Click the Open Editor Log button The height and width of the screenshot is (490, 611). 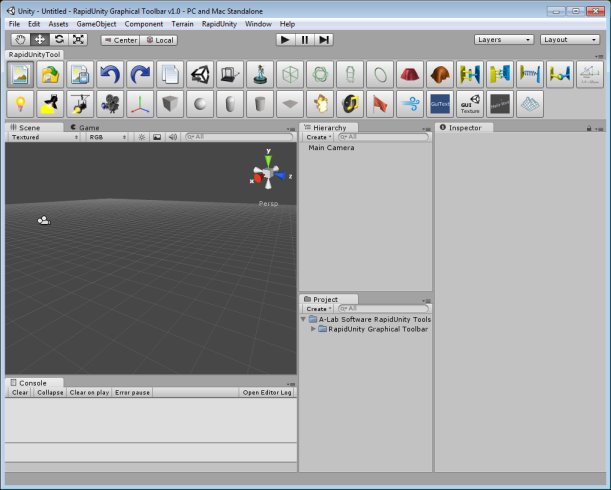(267, 393)
